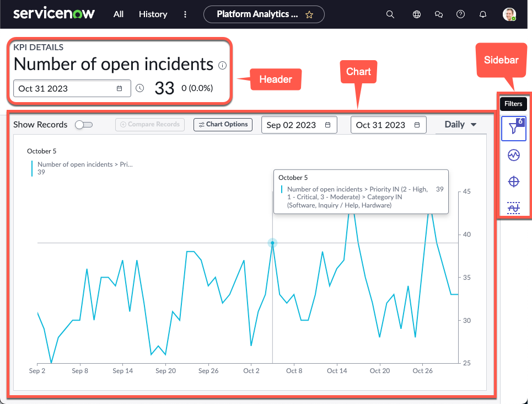Click the Oct 31 2023 chart end date field

pyautogui.click(x=389, y=125)
